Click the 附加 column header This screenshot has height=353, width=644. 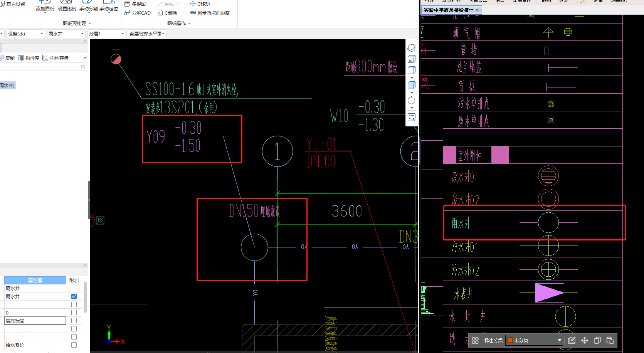74,280
